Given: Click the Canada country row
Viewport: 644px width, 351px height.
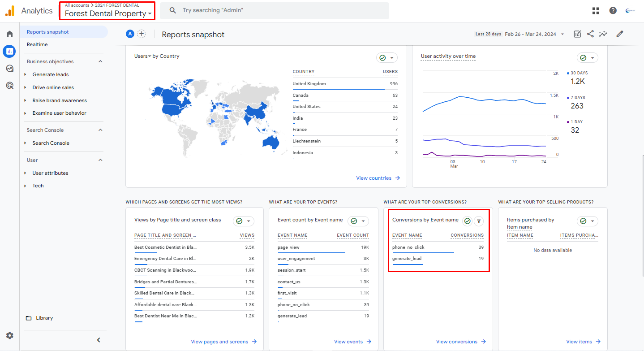Looking at the screenshot, I should tap(345, 95).
